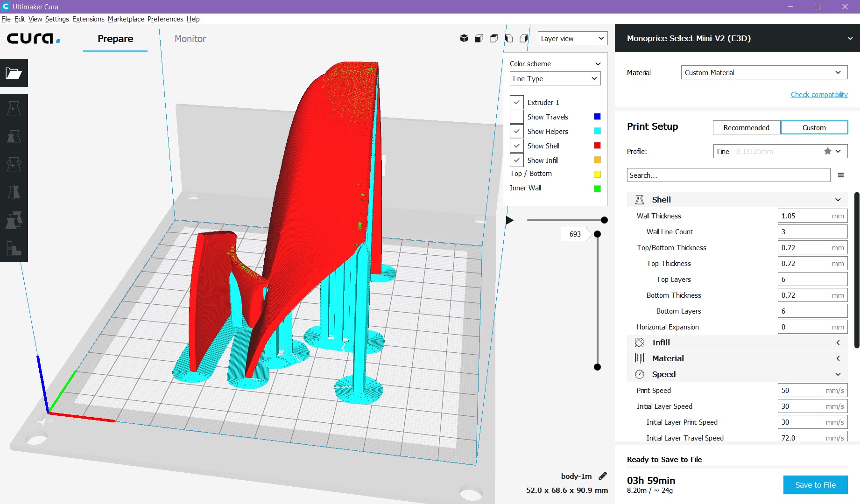Click the settings panel scrollbar

[857, 270]
